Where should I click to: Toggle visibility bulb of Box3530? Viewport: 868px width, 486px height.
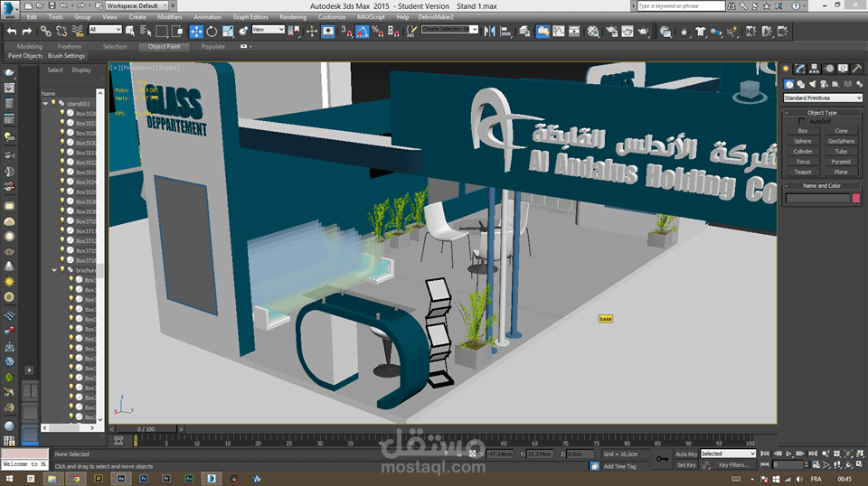62,142
